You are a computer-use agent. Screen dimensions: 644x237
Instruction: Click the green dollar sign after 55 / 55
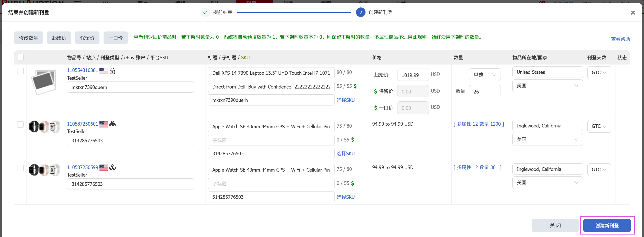(355, 86)
